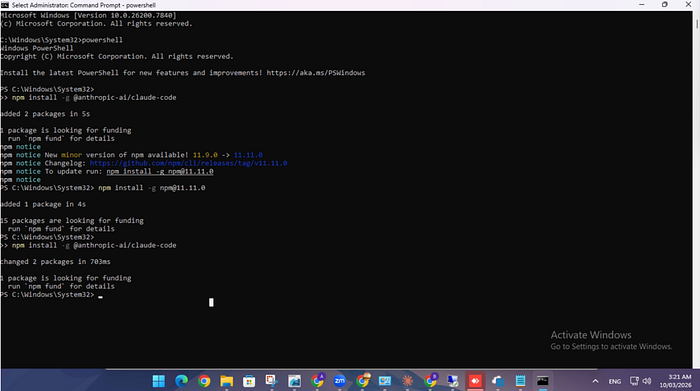
Task: Click the 'added 1 package in 4s' line
Action: coord(43,204)
